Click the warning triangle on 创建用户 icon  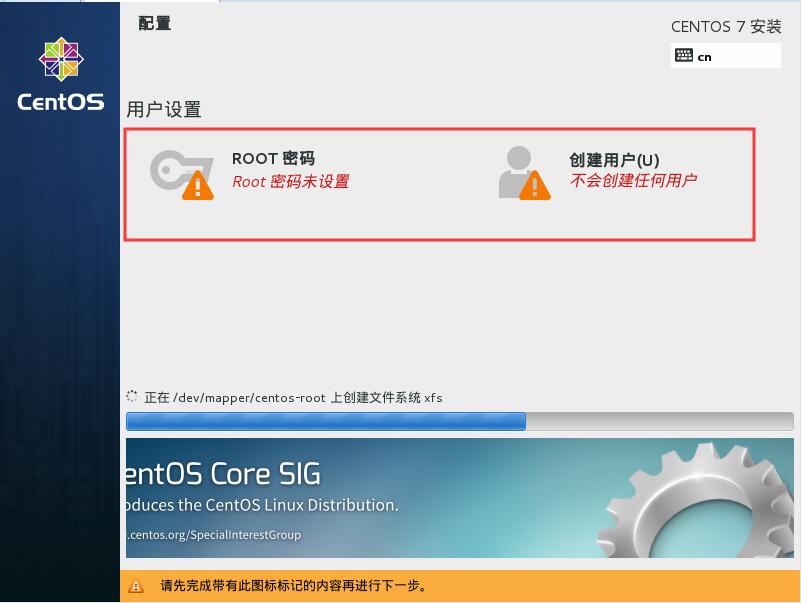534,186
